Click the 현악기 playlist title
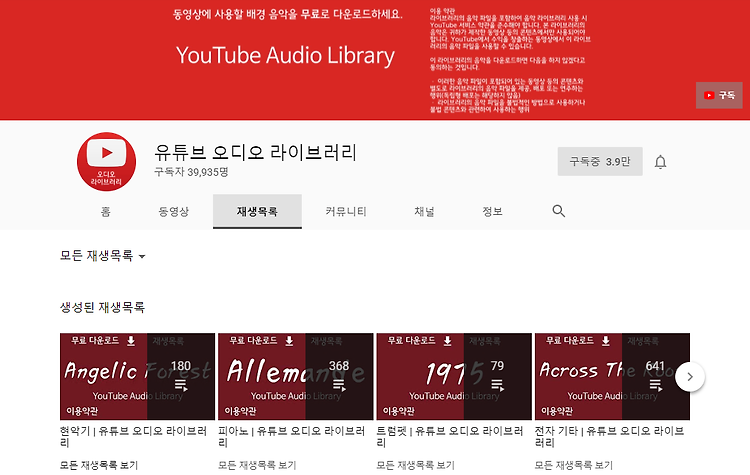Viewport: 750px width, 475px height. [133, 436]
